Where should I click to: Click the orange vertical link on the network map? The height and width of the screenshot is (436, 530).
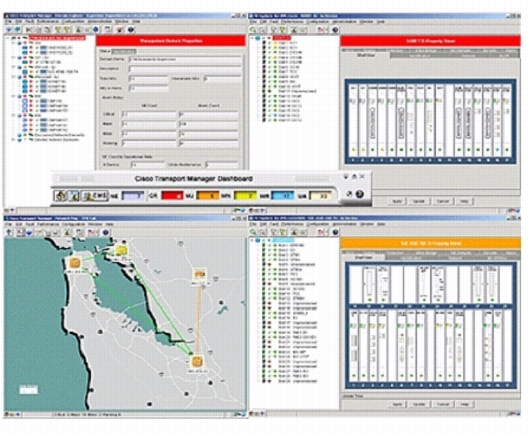[199, 318]
